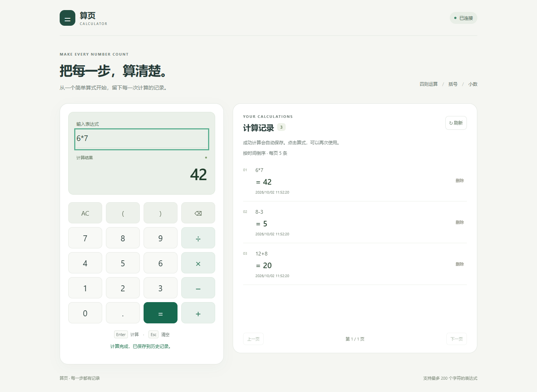This screenshot has width=537, height=392.
Task: Delete the 8-3 history record
Action: tap(459, 222)
